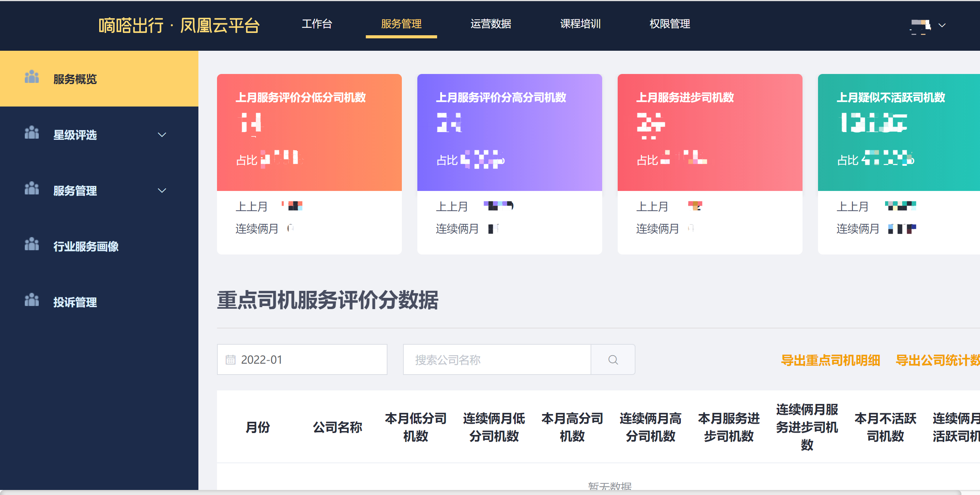Click the 行业服务画像 sidebar icon
The height and width of the screenshot is (495, 980).
click(32, 244)
